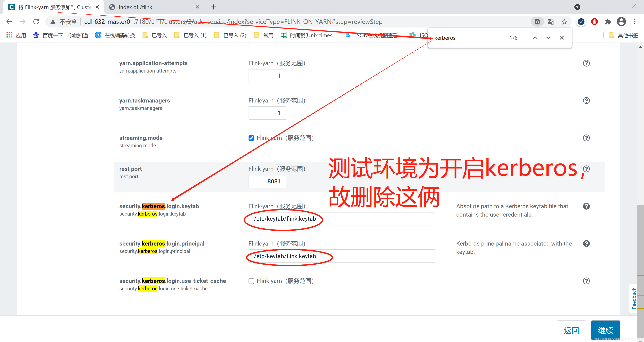The width and height of the screenshot is (644, 342).
Task: Uncheck the streaming.mode checkbox
Action: (251, 138)
